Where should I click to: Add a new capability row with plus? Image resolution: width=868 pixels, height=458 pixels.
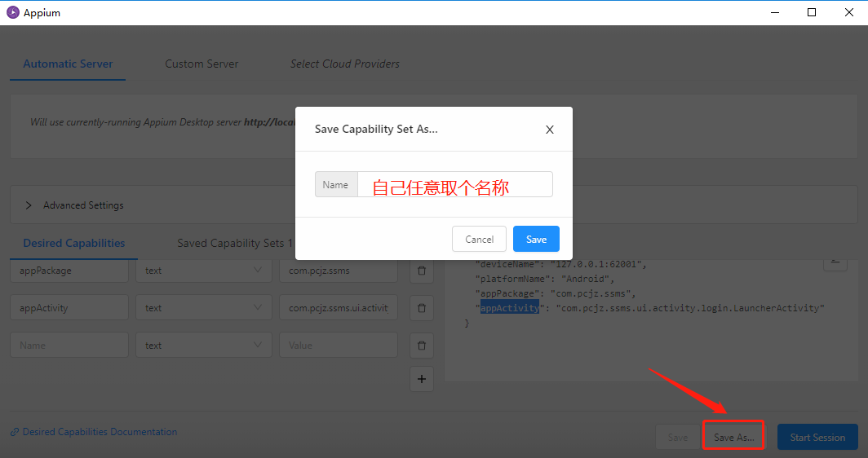click(421, 379)
